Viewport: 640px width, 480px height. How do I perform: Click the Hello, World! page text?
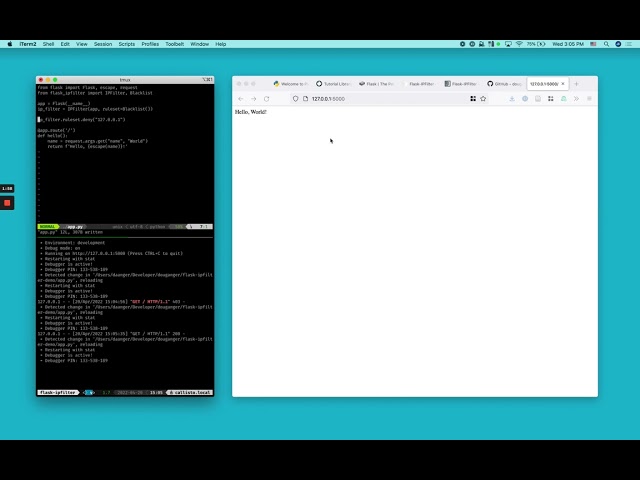251,112
